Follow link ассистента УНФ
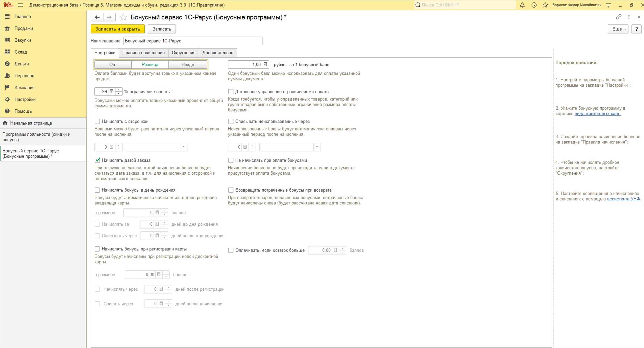This screenshot has width=644, height=348. [x=624, y=199]
